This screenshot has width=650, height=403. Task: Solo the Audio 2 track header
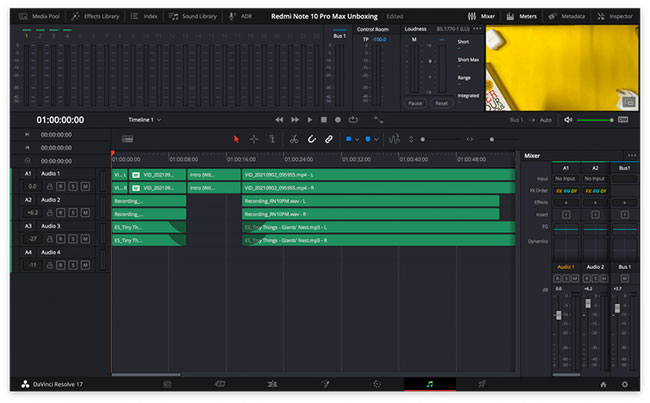[x=73, y=213]
